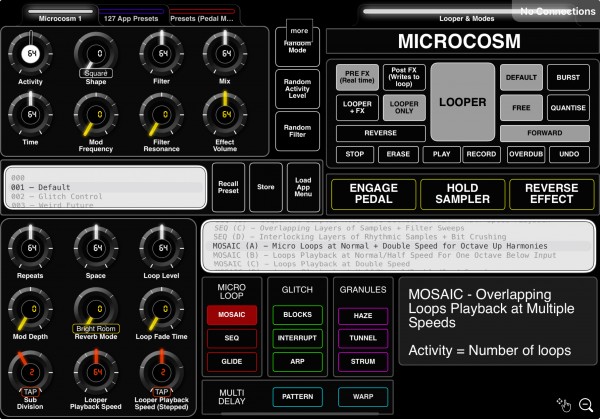Click the Loop Level knob
The height and width of the screenshot is (419, 600).
[x=161, y=248]
